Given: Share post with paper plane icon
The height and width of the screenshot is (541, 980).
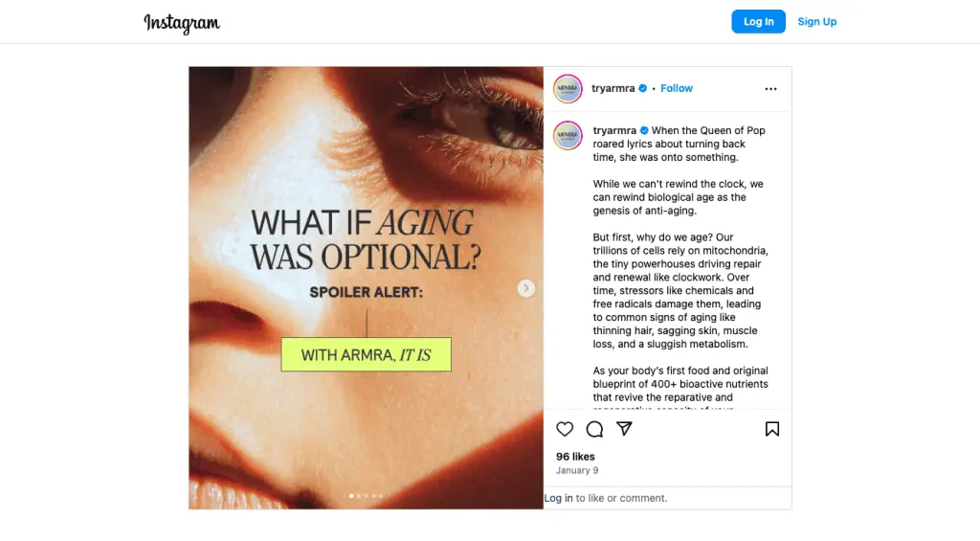Looking at the screenshot, I should tap(624, 429).
